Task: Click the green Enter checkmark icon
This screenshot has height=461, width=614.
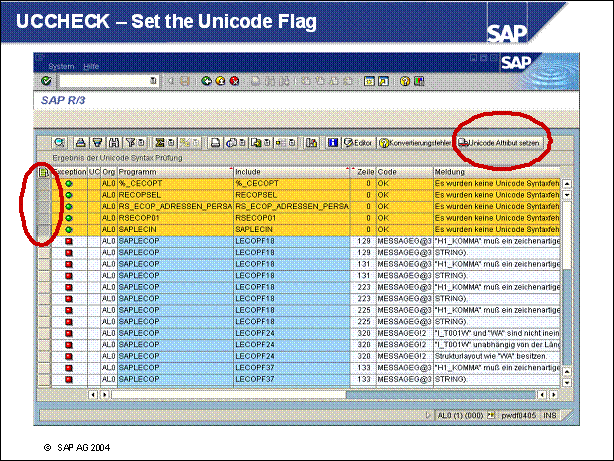Action: point(48,81)
